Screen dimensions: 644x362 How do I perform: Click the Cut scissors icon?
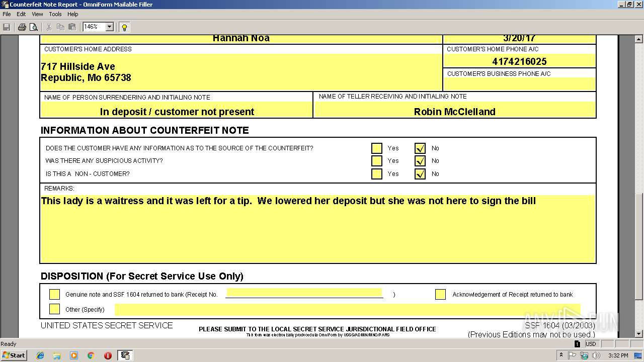49,27
